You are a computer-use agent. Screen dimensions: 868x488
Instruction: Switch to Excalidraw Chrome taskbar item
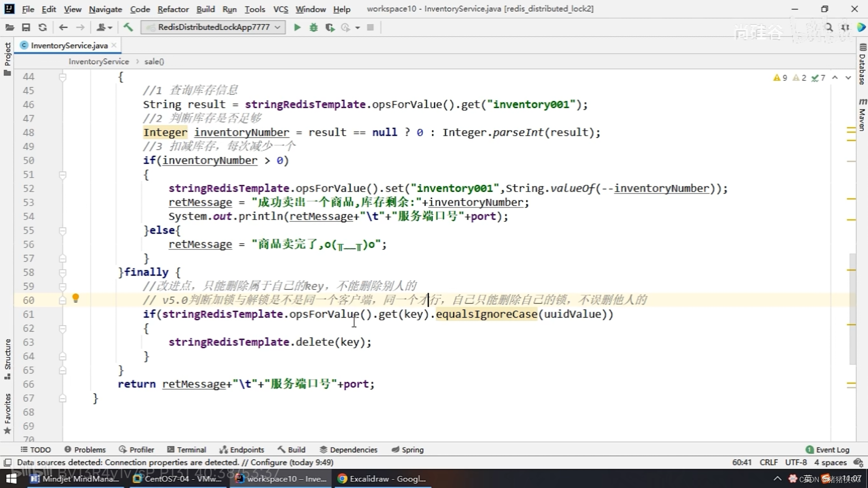(383, 479)
